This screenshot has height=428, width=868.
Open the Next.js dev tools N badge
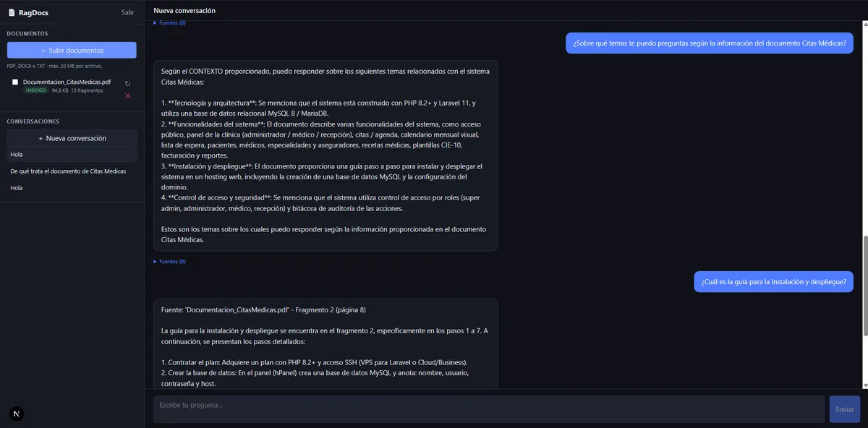point(17,413)
